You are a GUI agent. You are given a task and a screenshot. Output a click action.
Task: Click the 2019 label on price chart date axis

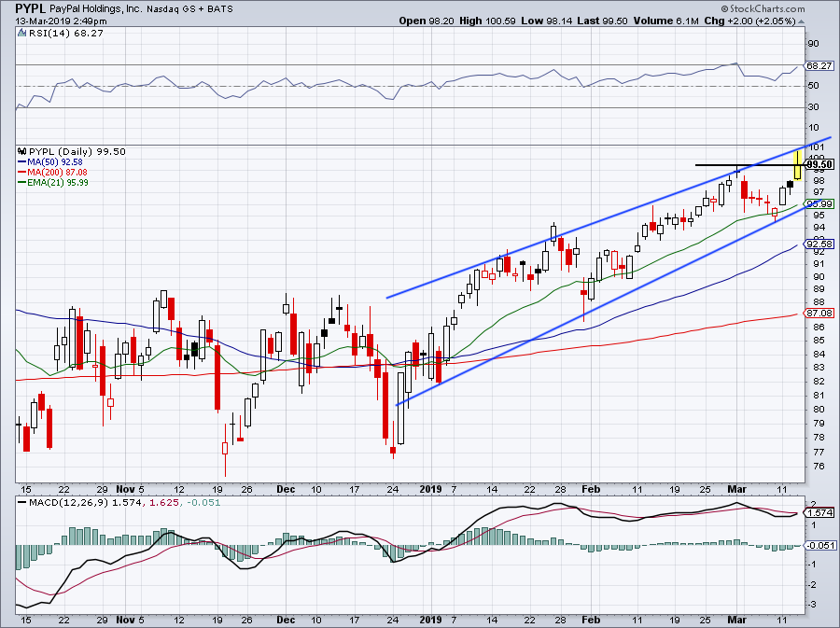click(430, 489)
